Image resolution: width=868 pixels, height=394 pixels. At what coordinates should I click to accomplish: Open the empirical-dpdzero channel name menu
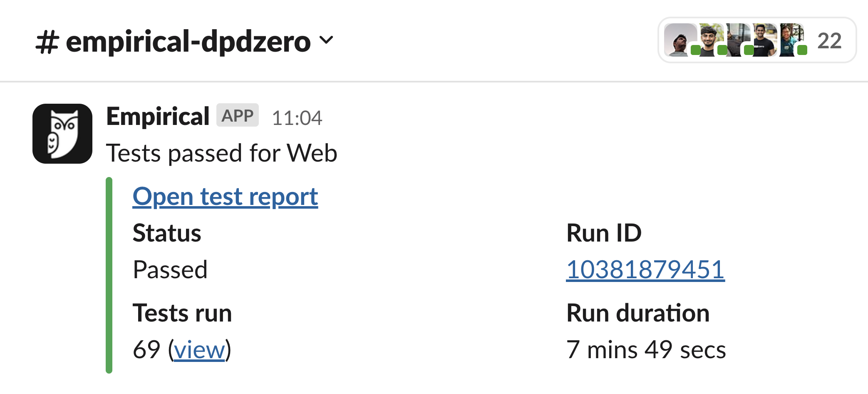point(188,42)
